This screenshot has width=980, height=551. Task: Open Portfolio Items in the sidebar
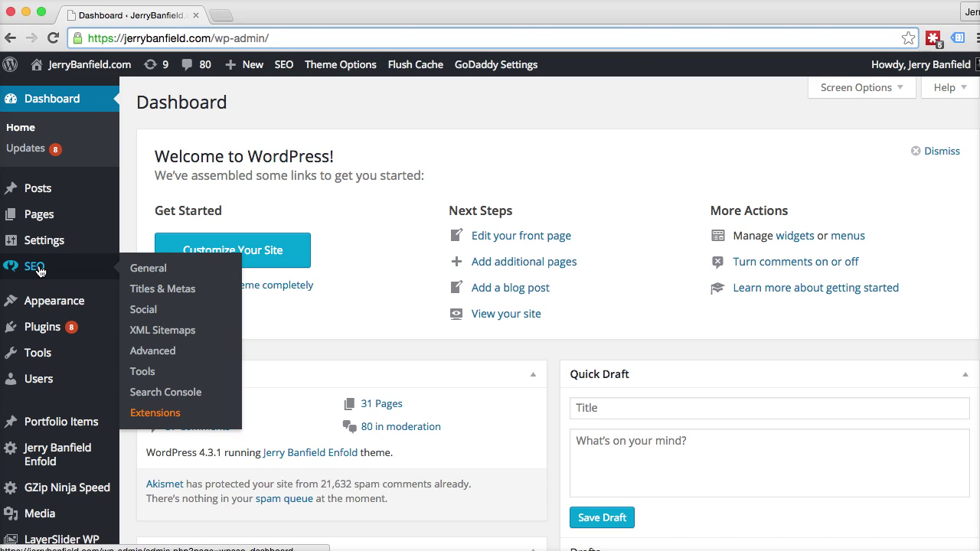coord(60,422)
